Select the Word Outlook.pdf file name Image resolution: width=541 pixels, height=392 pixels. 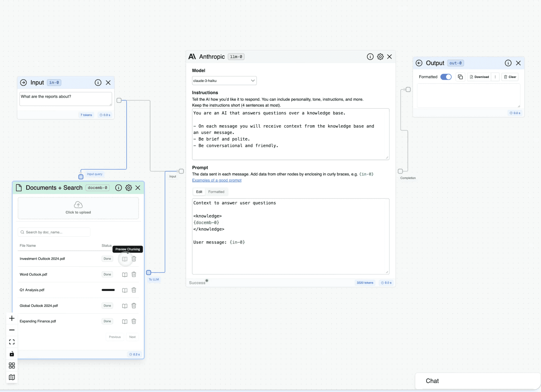34,274
